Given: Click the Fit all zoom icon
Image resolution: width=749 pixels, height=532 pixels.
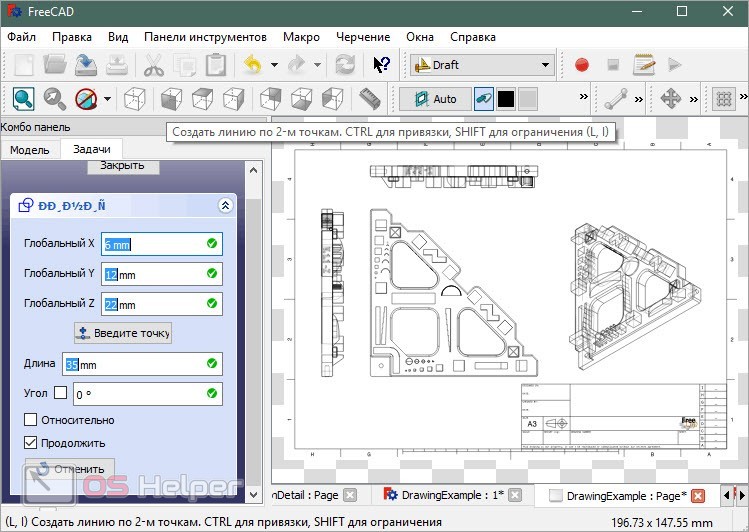Looking at the screenshot, I should click(x=23, y=99).
